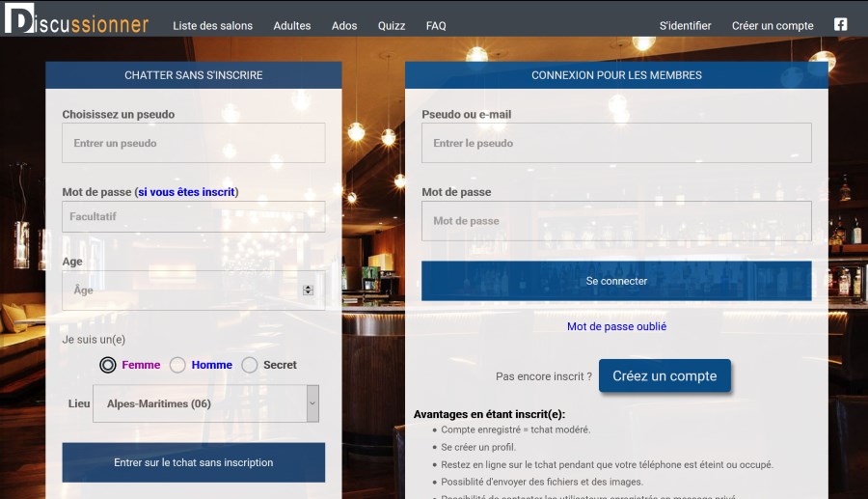Go to the Adultes section
Viewport: 868px width, 499px height.
tap(291, 25)
